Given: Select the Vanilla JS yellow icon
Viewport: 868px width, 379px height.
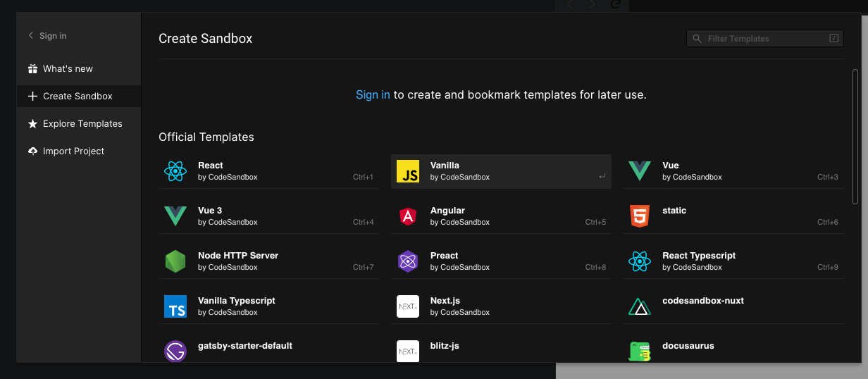Looking at the screenshot, I should coord(408,171).
